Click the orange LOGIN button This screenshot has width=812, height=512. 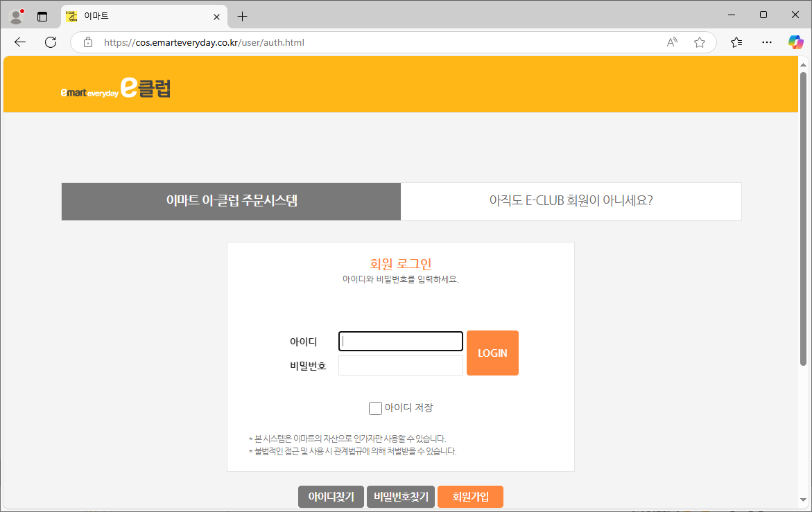492,353
